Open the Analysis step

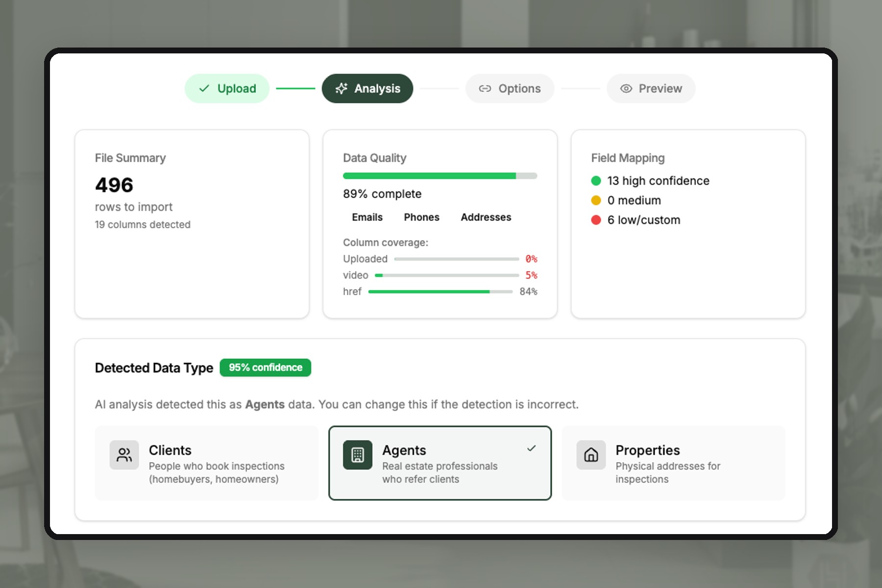[367, 88]
